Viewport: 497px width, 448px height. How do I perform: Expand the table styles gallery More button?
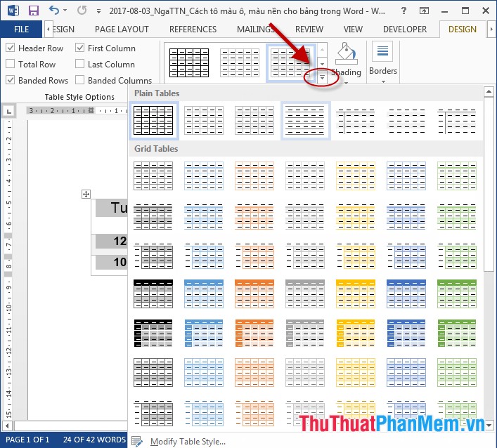[x=322, y=77]
